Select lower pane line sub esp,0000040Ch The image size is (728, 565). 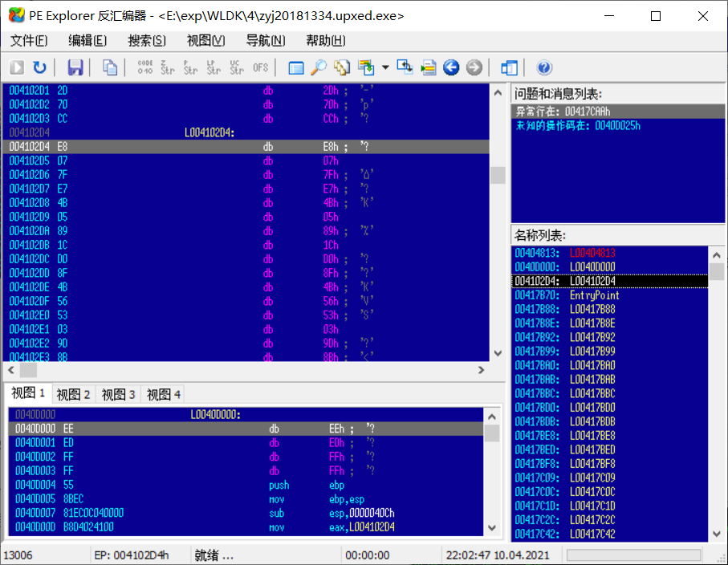pyautogui.click(x=246, y=513)
